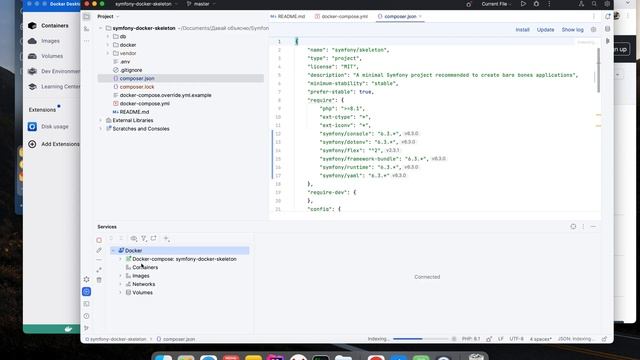This screenshot has height=360, width=640.
Task: Click the Install composer action
Action: 522,30
